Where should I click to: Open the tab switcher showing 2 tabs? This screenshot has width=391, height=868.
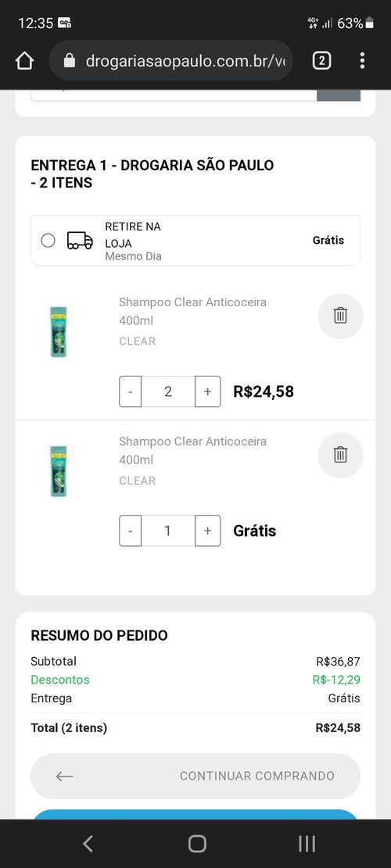click(x=321, y=60)
